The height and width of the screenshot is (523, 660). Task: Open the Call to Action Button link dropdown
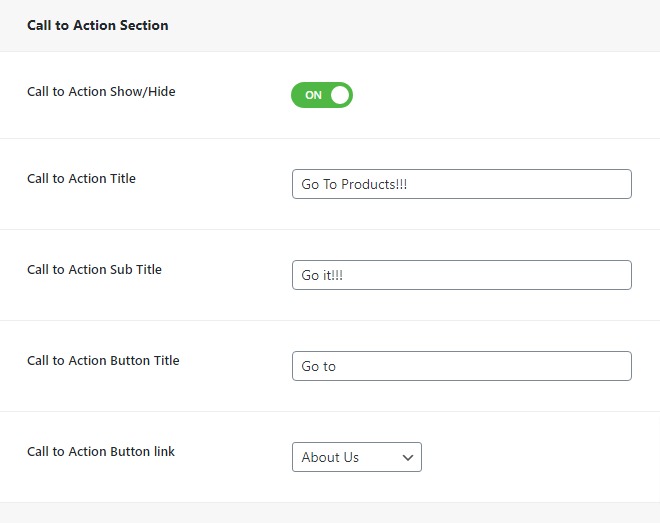pos(357,457)
